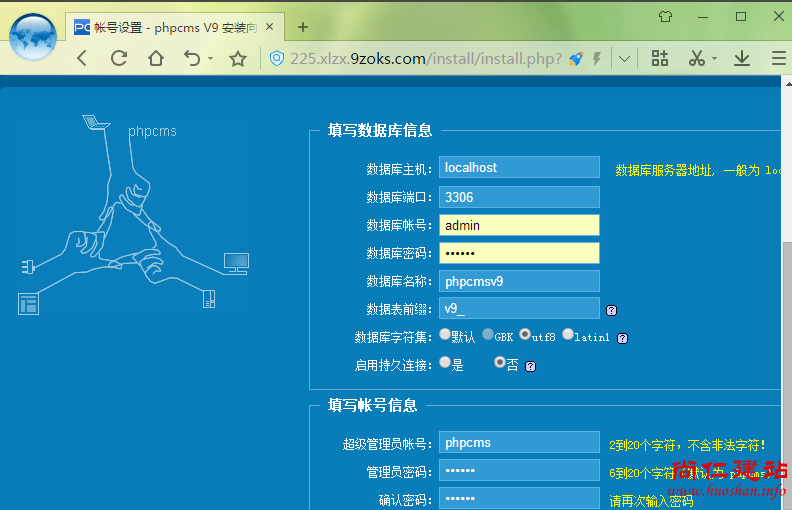Viewport: 792px width, 510px height.
Task: Open the browser hamburger main menu
Action: [778, 58]
